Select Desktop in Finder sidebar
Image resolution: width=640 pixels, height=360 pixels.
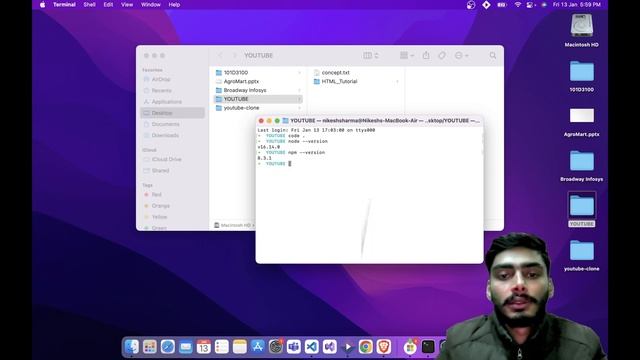point(173,113)
